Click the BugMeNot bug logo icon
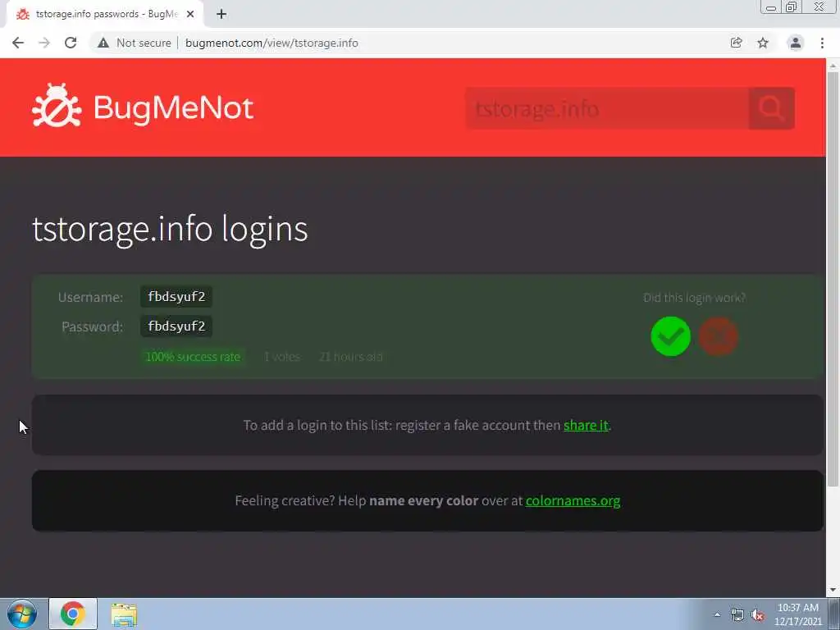This screenshot has height=630, width=840. (57, 106)
